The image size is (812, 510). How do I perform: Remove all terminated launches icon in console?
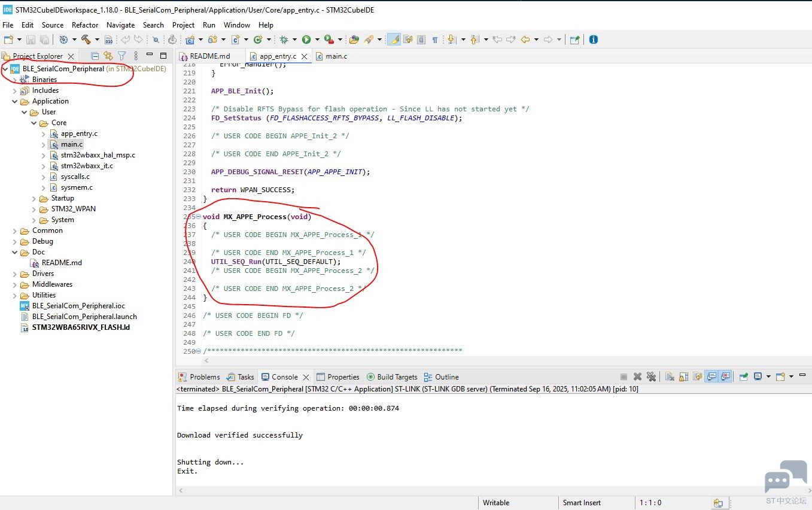[651, 377]
